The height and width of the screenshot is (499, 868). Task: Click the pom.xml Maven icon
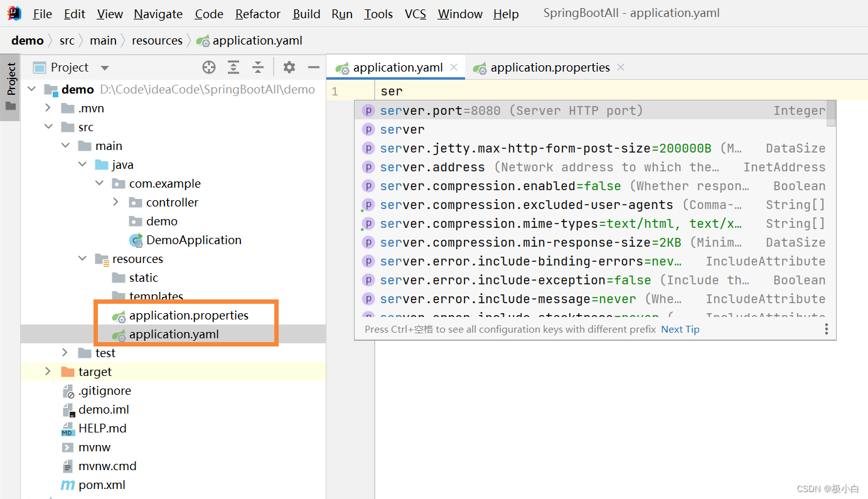point(68,485)
